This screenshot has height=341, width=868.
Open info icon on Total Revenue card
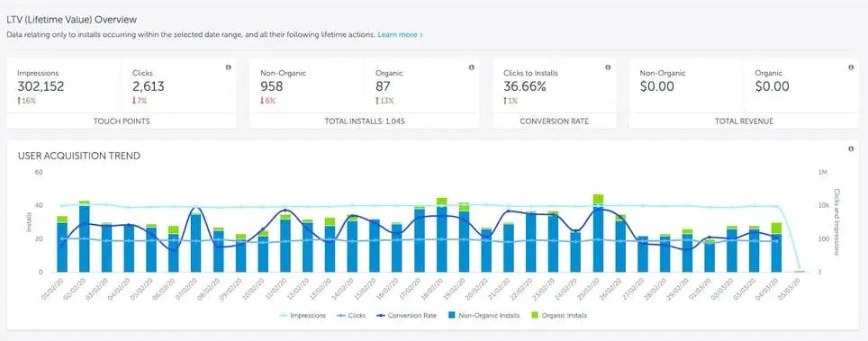851,67
